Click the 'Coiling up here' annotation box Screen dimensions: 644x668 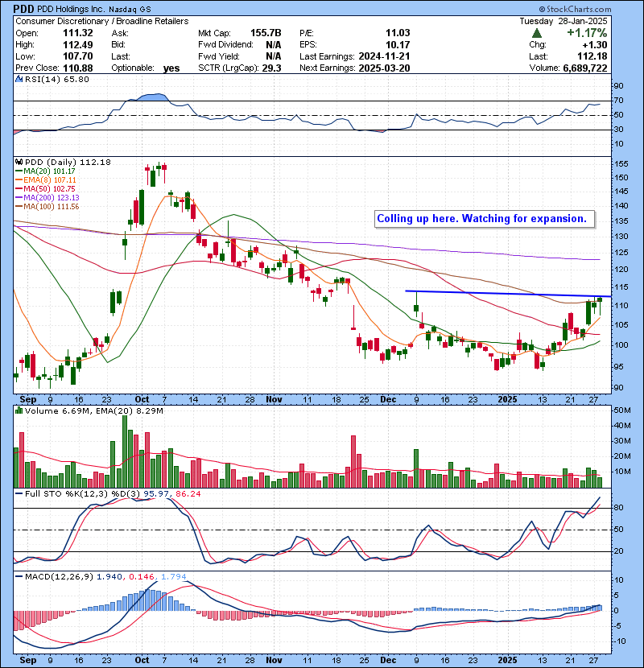pos(485,219)
